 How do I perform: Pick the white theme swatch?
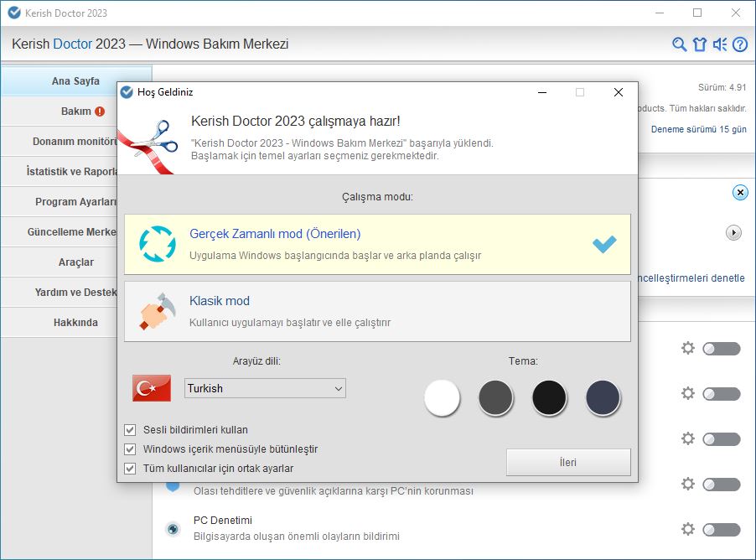coord(442,397)
